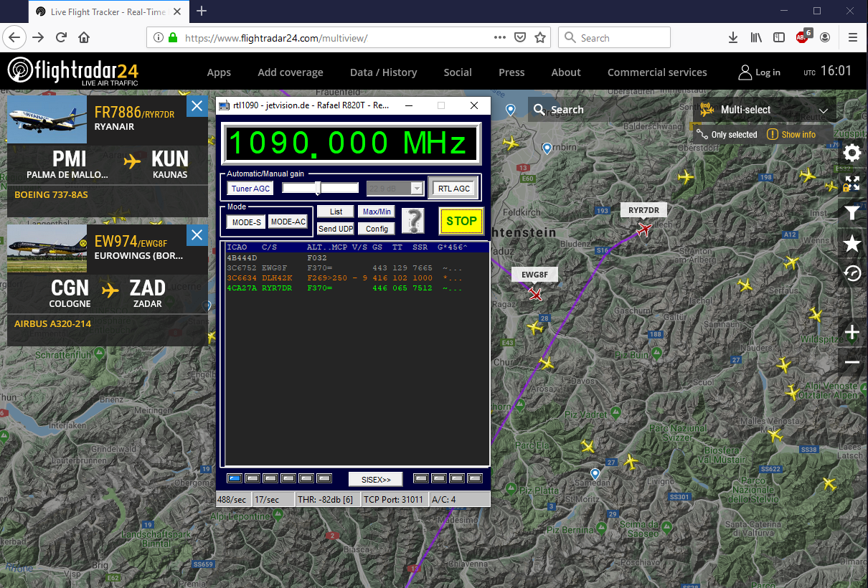Viewport: 868px width, 588px height.
Task: Close the FR7886 Ryanair flight card
Action: (x=197, y=107)
